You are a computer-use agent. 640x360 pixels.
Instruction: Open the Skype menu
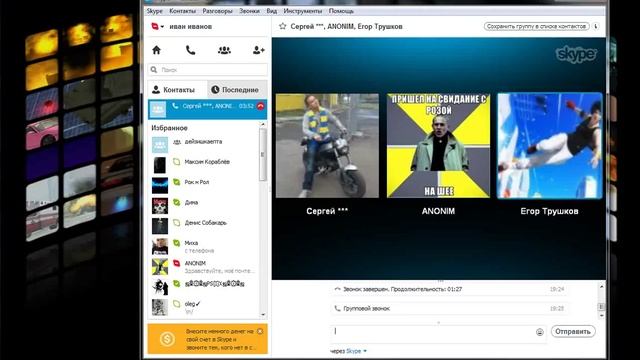pyautogui.click(x=155, y=11)
